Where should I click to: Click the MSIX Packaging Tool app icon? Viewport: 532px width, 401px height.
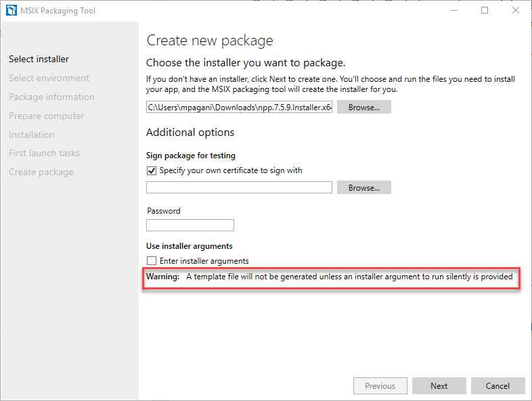[12, 11]
